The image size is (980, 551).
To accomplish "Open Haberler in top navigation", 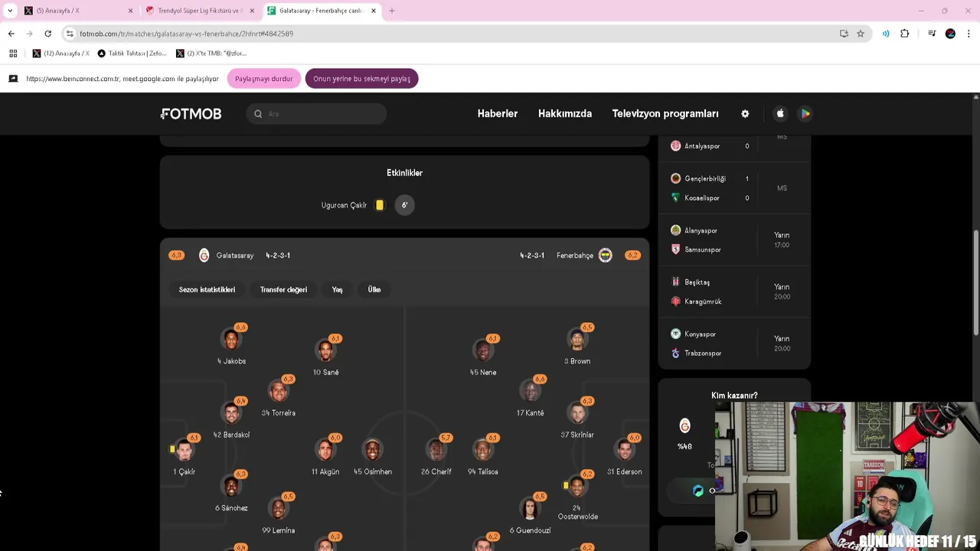I will (x=498, y=113).
